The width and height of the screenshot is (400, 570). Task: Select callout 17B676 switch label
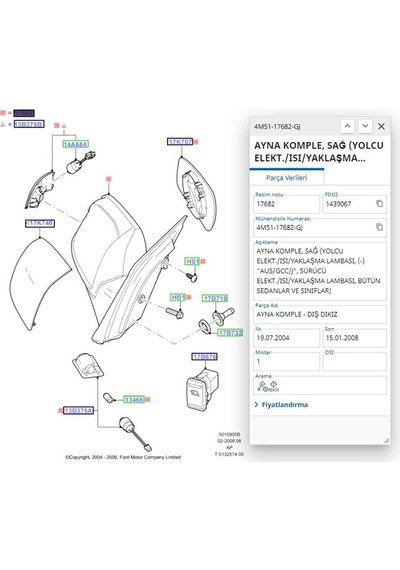pos(204,357)
